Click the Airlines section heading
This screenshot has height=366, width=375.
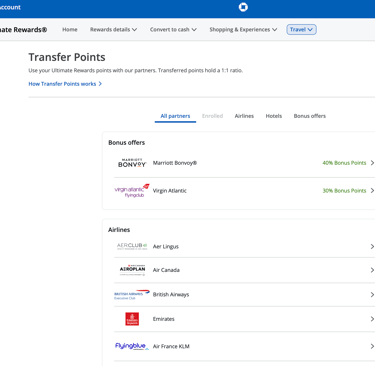119,230
